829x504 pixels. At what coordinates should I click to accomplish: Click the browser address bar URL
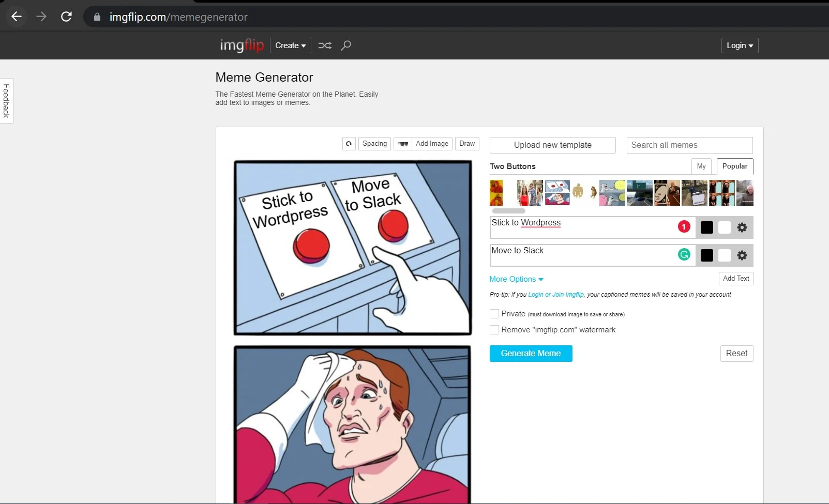click(178, 17)
